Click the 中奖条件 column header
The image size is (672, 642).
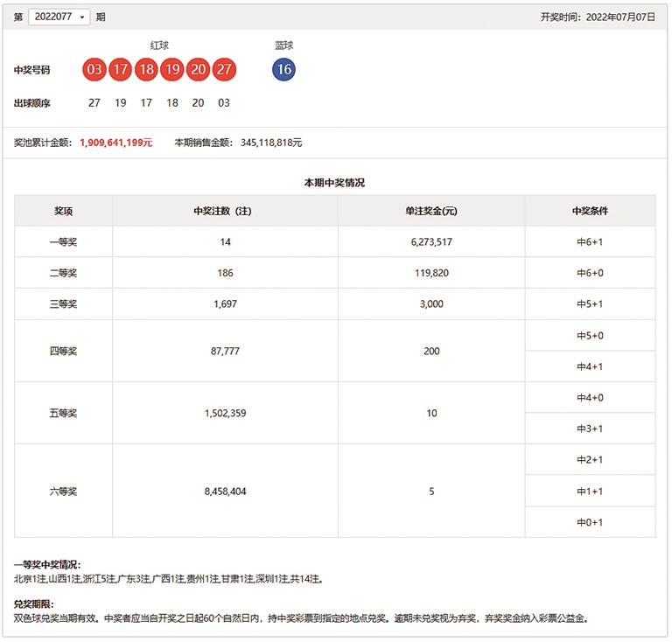pos(590,211)
